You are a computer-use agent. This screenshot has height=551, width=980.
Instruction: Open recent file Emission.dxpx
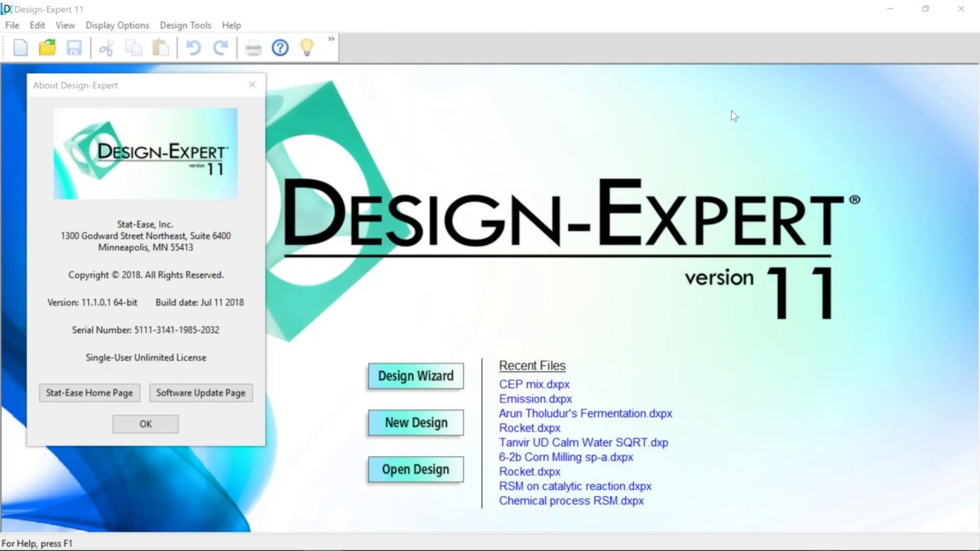(535, 399)
